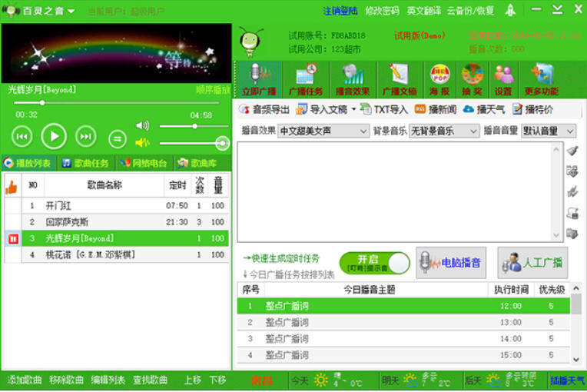Screen dimensions: 587x392
Task: Open the 设置 settings users icon
Action: [503, 79]
